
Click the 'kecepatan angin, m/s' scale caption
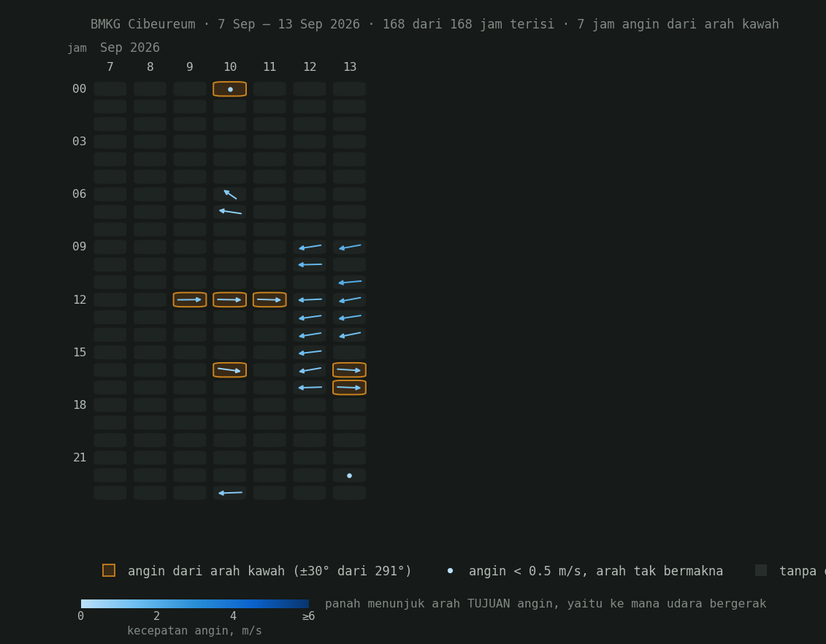coord(194,630)
